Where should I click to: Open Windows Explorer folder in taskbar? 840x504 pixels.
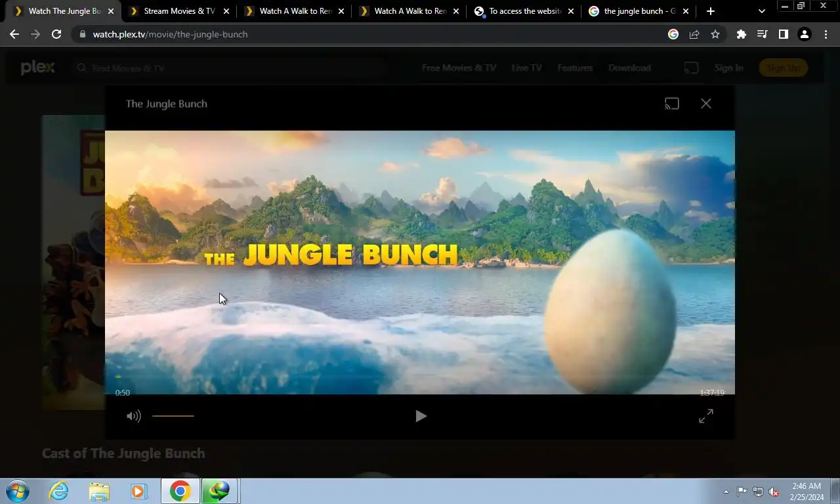pos(99,491)
